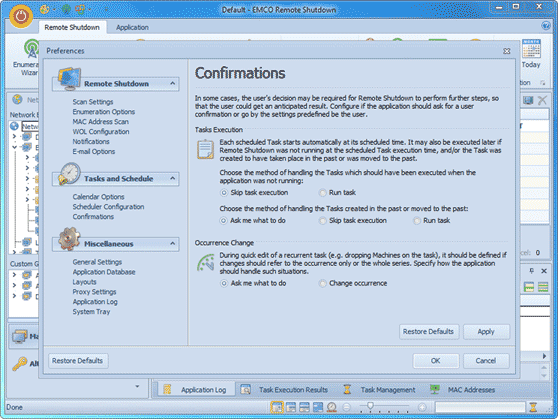
Task: Click right scroll arrow in lower right panel
Action: (x=544, y=356)
